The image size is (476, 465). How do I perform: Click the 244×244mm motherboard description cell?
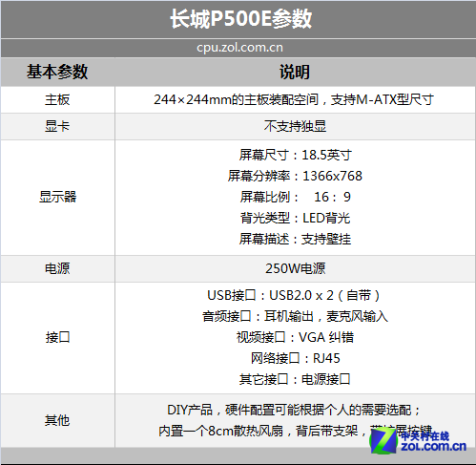[294, 99]
